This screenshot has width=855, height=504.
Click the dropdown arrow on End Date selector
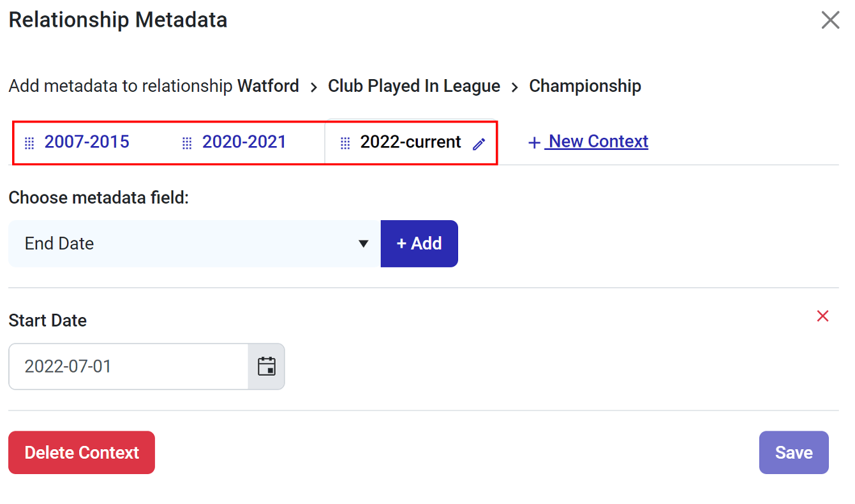coord(363,244)
